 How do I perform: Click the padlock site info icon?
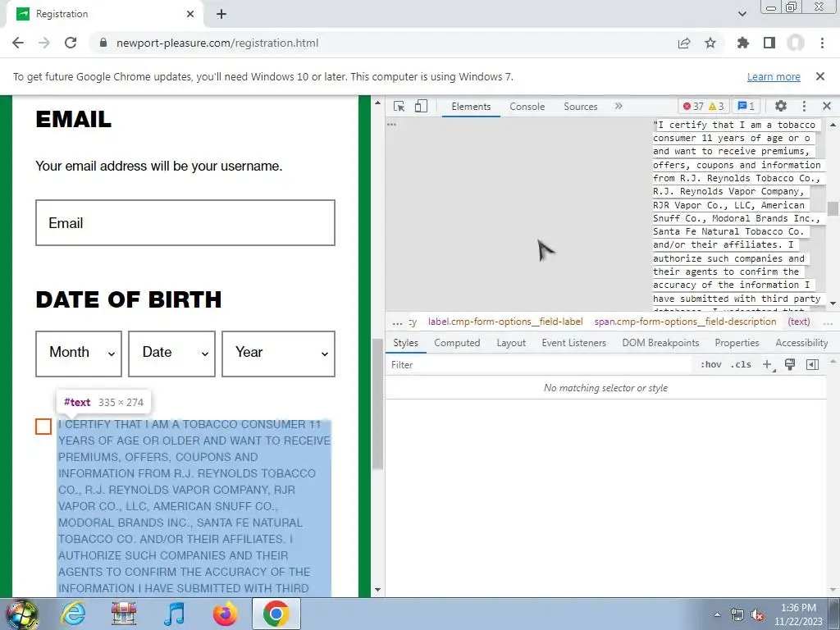103,43
